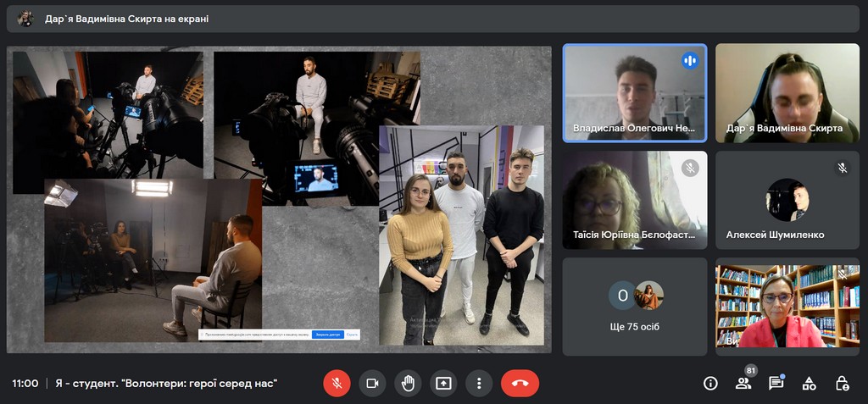Image resolution: width=868 pixels, height=404 pixels.
Task: Open meeting details info icon
Action: (710, 384)
